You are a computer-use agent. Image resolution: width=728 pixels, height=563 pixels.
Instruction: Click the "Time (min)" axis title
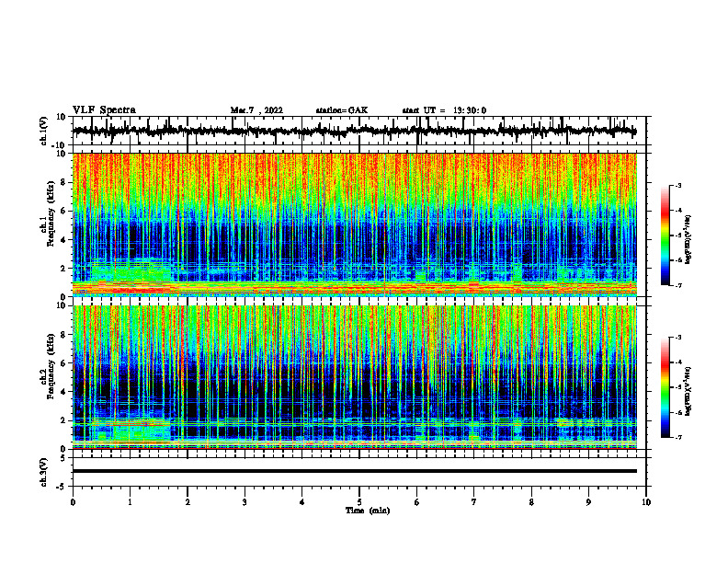click(x=368, y=511)
